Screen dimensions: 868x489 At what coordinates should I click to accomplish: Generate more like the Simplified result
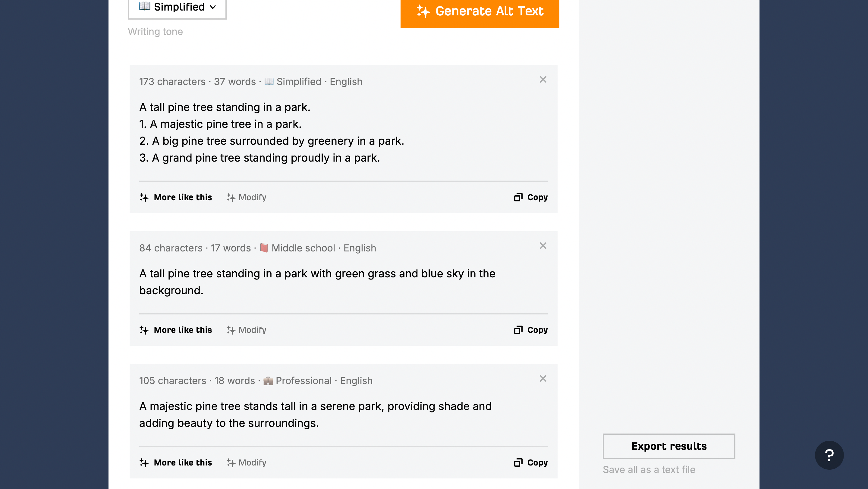pos(176,197)
